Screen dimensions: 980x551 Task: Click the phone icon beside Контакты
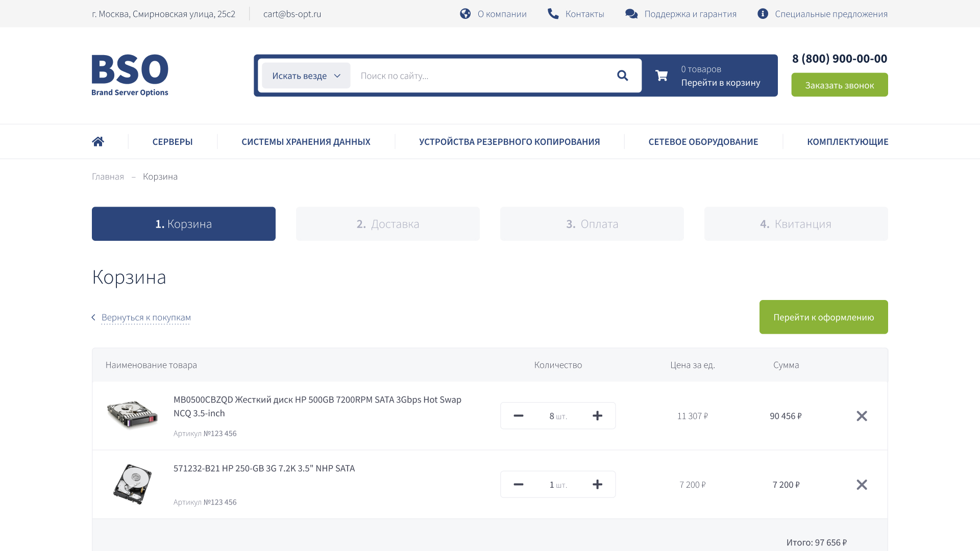(553, 14)
